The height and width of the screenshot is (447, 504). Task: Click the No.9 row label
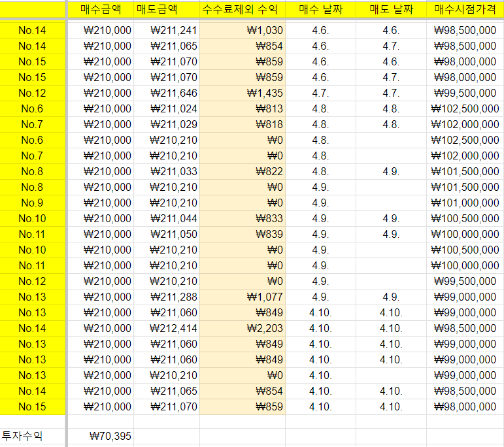click(32, 203)
